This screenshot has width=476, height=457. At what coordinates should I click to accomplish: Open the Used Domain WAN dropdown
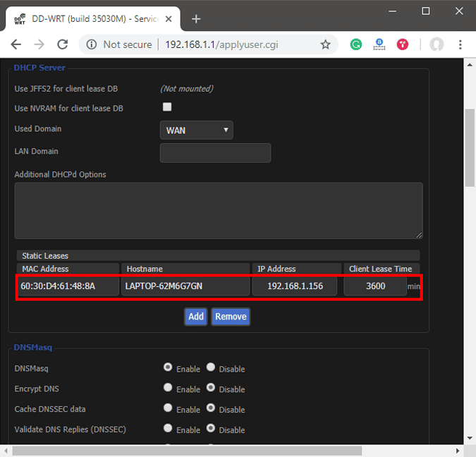pos(197,130)
